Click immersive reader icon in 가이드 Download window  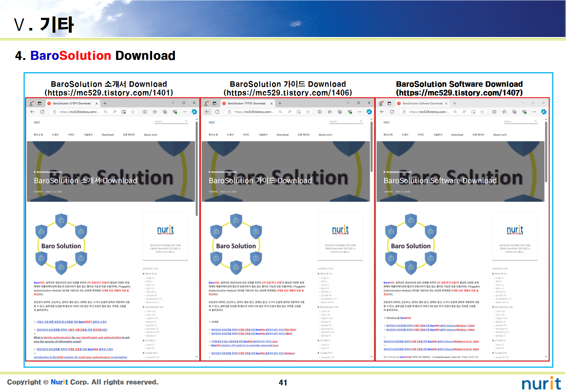click(x=299, y=112)
